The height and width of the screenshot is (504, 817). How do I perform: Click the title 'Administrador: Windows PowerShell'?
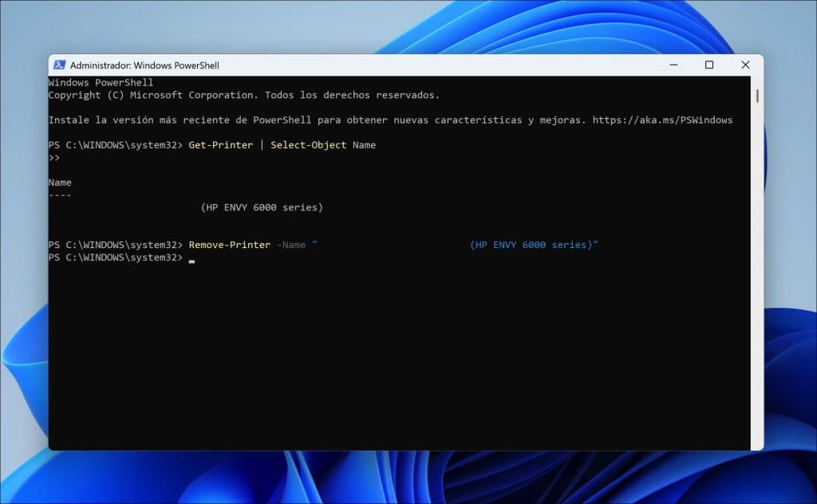[x=144, y=65]
